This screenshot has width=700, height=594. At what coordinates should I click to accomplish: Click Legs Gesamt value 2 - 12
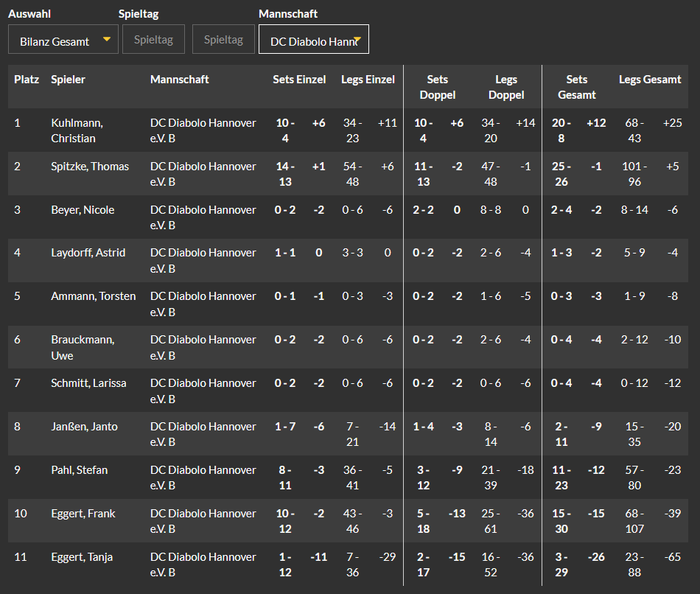[634, 340]
